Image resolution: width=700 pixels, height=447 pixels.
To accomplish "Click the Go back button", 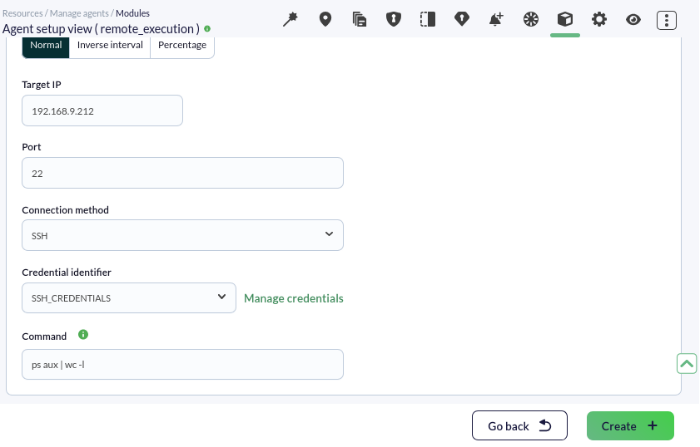I will coord(520,426).
